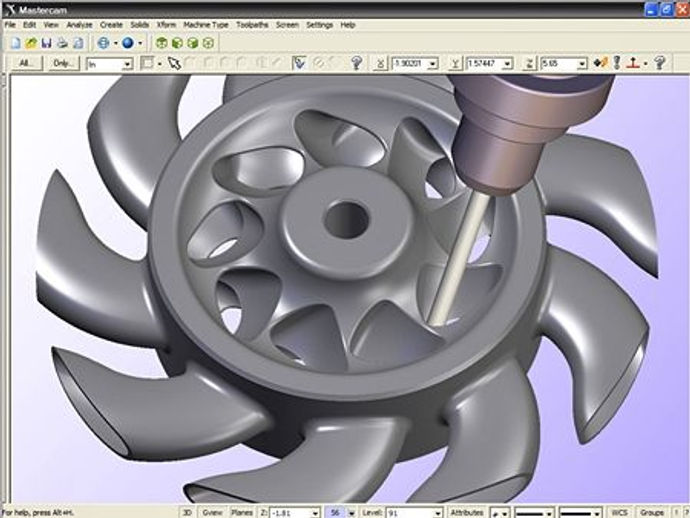Click the second green view cube icon
The width and height of the screenshot is (690, 518).
[177, 43]
